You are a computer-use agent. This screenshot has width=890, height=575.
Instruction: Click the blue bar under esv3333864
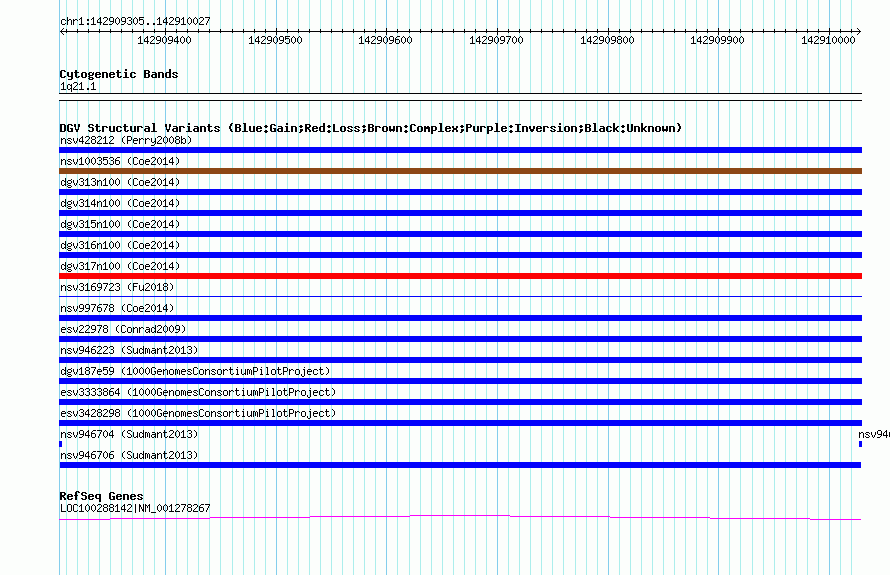tap(460, 402)
